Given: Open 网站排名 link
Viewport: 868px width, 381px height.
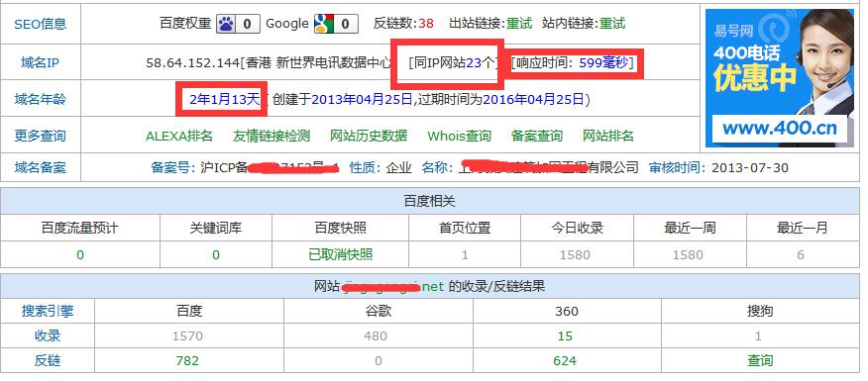Looking at the screenshot, I should (x=608, y=136).
